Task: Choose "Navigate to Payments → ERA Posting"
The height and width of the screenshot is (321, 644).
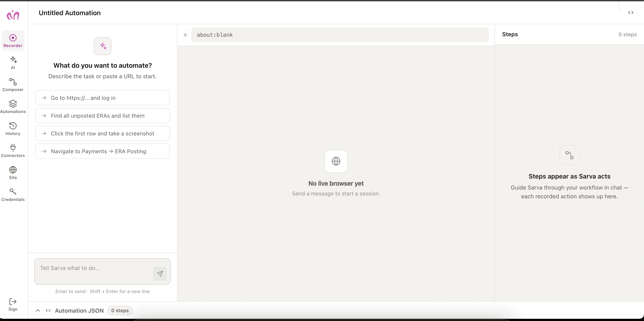Action: (103, 151)
